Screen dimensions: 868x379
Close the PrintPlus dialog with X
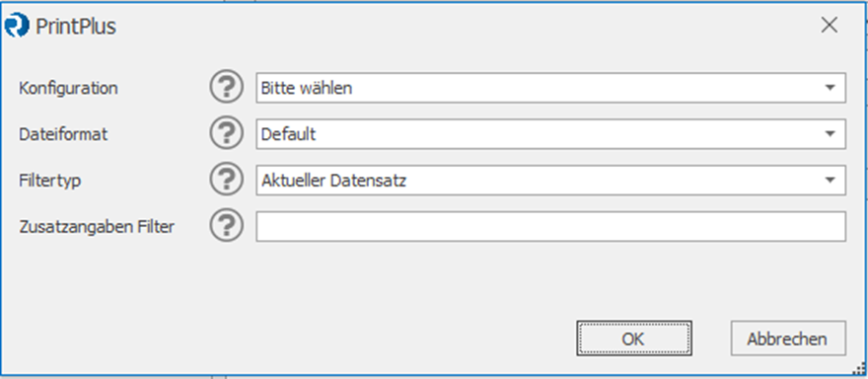829,25
